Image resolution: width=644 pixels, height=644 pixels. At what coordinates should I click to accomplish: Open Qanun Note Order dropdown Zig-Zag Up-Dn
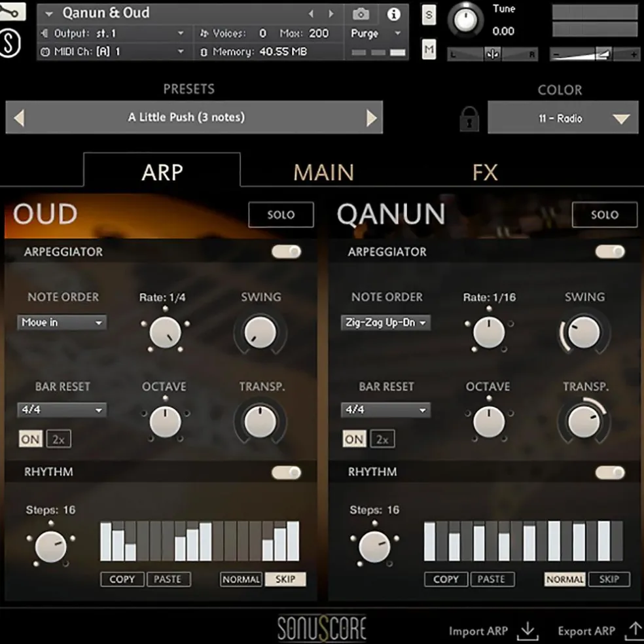click(x=385, y=323)
